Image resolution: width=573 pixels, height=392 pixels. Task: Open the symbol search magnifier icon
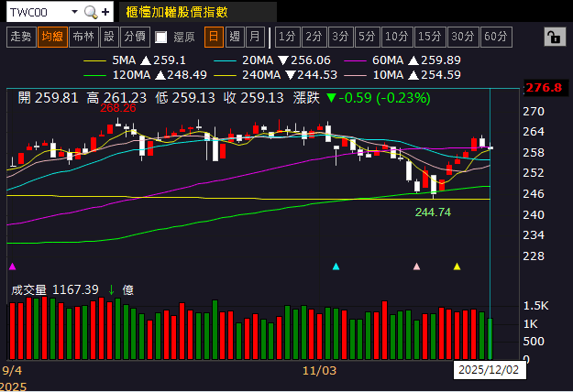(x=91, y=12)
